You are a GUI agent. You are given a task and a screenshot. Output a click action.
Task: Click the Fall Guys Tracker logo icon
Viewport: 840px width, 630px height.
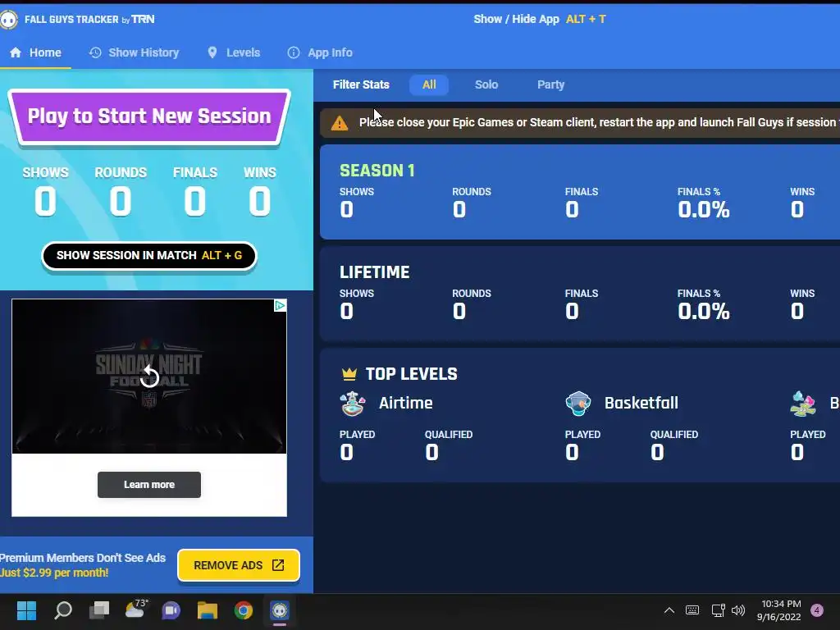coord(9,20)
